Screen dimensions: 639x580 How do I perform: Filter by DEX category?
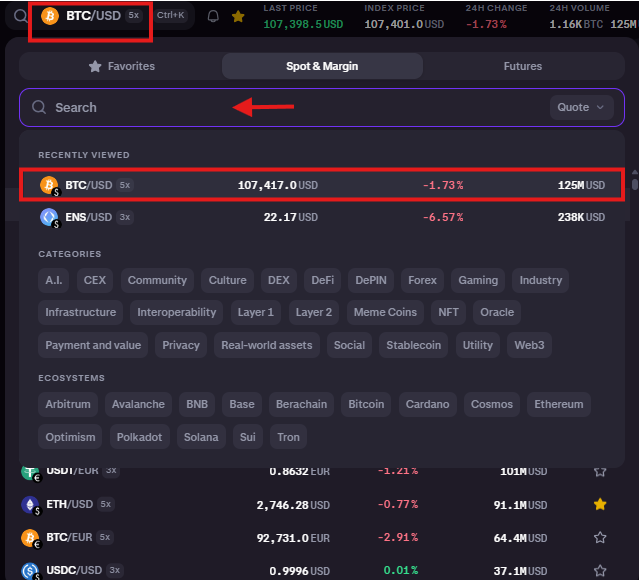tap(279, 280)
